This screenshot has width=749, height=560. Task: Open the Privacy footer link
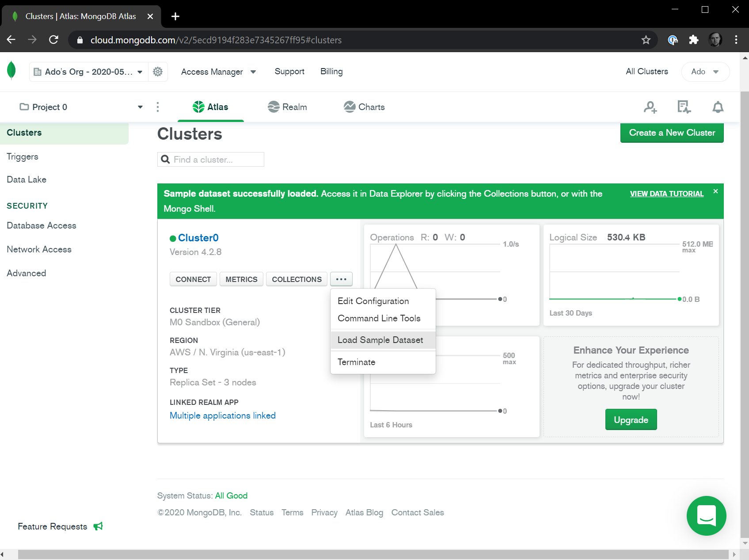pyautogui.click(x=324, y=512)
